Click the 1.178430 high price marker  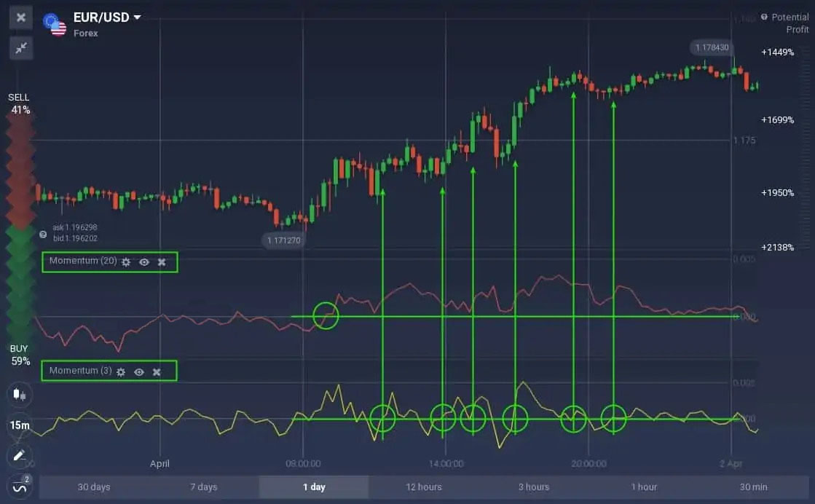(x=711, y=47)
